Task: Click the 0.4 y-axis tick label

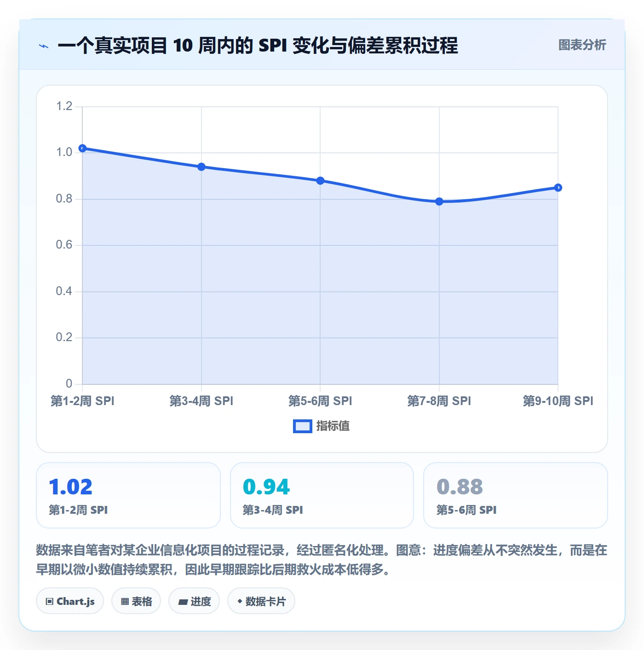Action: click(x=64, y=291)
